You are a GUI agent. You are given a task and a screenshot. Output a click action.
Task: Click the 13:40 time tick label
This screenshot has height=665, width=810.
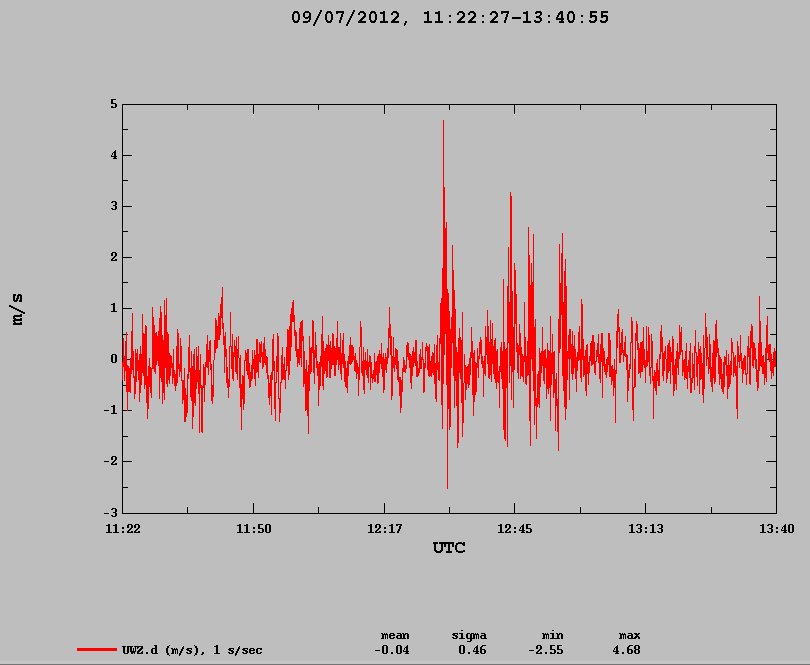point(777,529)
